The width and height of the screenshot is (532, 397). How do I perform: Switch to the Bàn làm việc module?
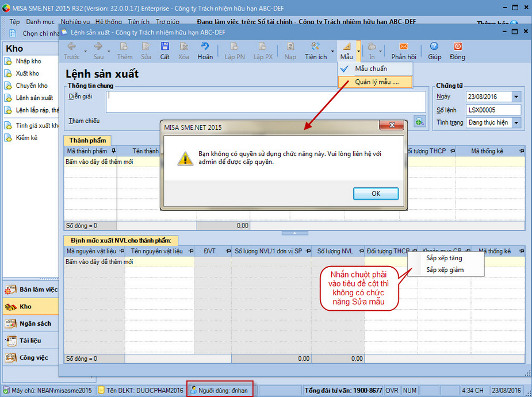31,290
